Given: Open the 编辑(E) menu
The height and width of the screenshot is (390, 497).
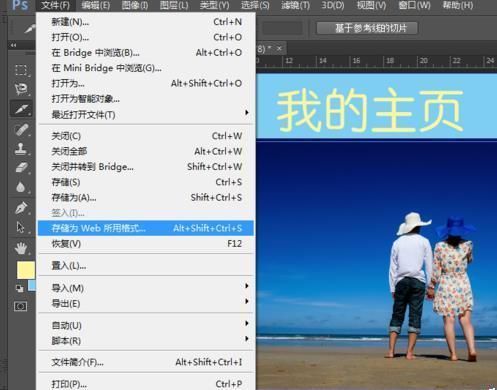Looking at the screenshot, I should click(96, 5).
